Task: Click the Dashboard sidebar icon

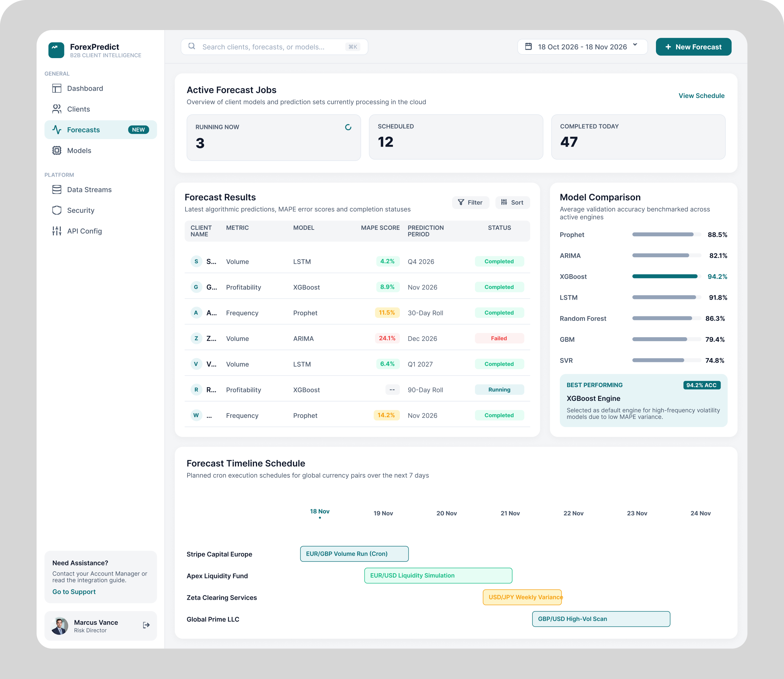Action: 57,88
